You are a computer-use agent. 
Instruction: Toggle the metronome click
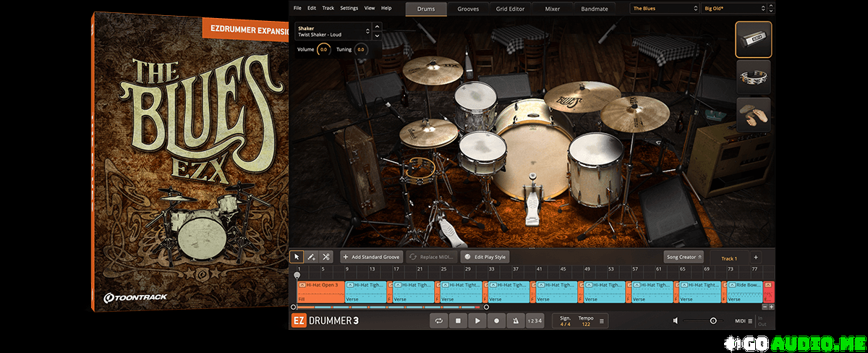516,321
